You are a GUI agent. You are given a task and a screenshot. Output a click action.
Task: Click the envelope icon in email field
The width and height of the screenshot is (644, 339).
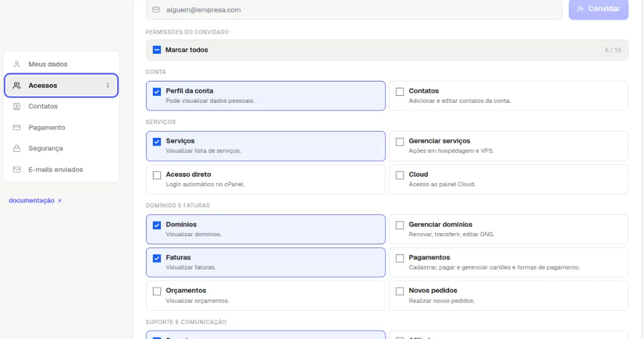point(156,9)
